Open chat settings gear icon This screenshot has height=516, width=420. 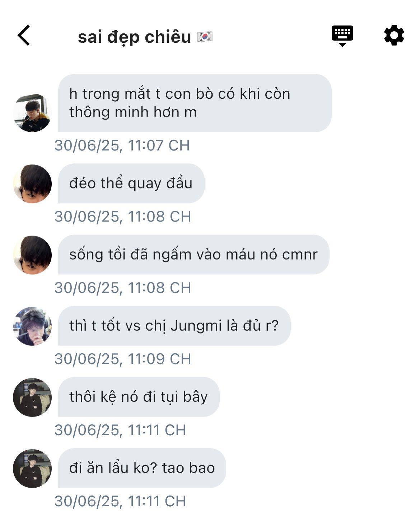(x=394, y=35)
